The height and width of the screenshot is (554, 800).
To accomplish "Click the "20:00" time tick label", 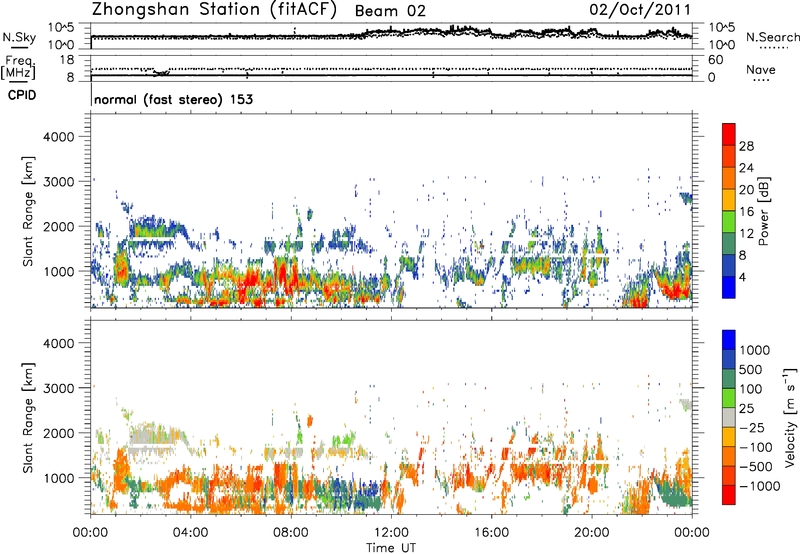I will (592, 533).
